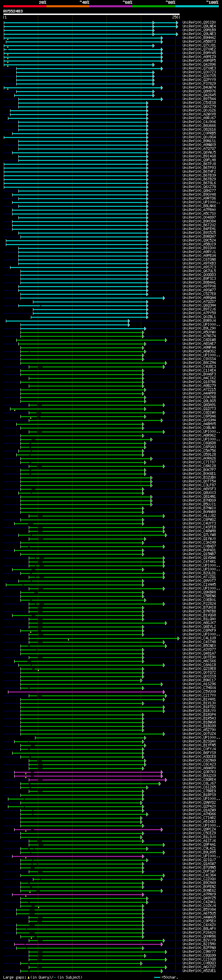
Task: Click the white query ruler bar
Action: tap(92, 15)
